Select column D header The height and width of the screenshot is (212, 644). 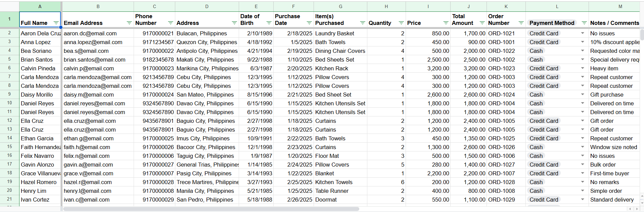(x=207, y=6)
